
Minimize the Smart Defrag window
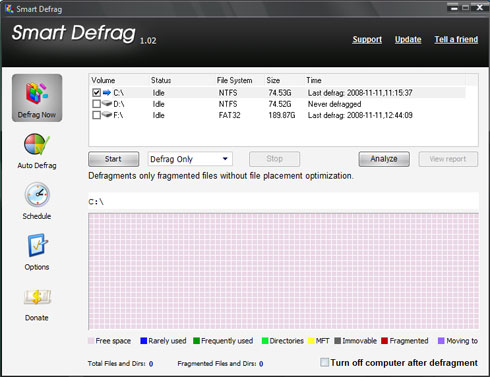(454, 7)
